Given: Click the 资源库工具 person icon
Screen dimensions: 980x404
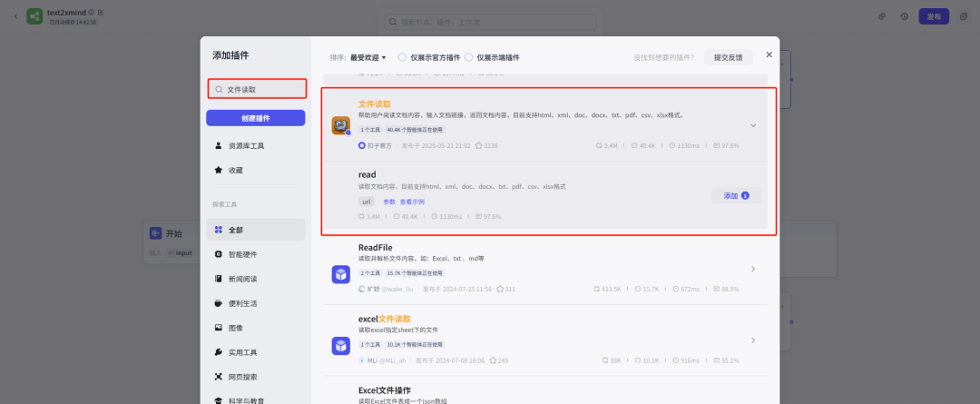Looking at the screenshot, I should pyautogui.click(x=218, y=146).
